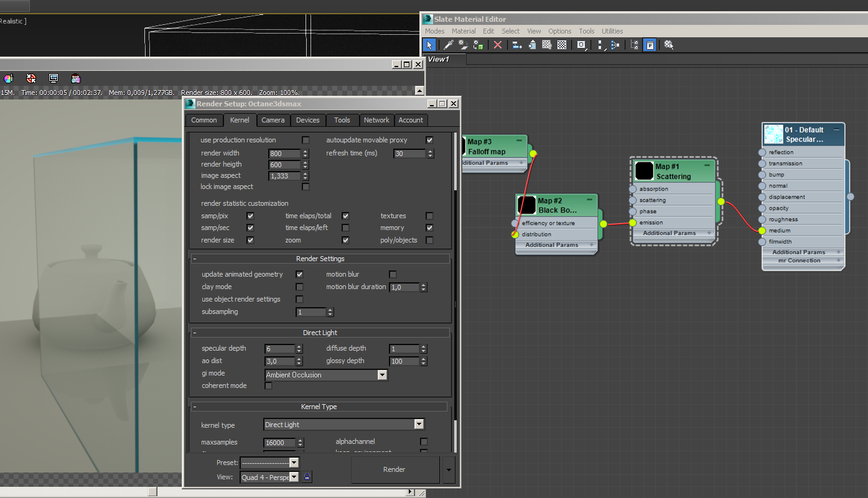Pick material from object with eyedropper
The image size is (868, 498).
(448, 45)
